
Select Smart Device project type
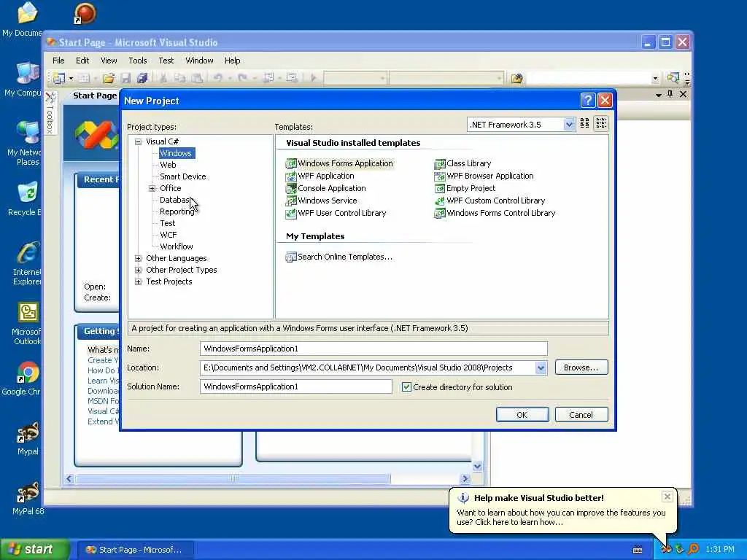click(182, 176)
